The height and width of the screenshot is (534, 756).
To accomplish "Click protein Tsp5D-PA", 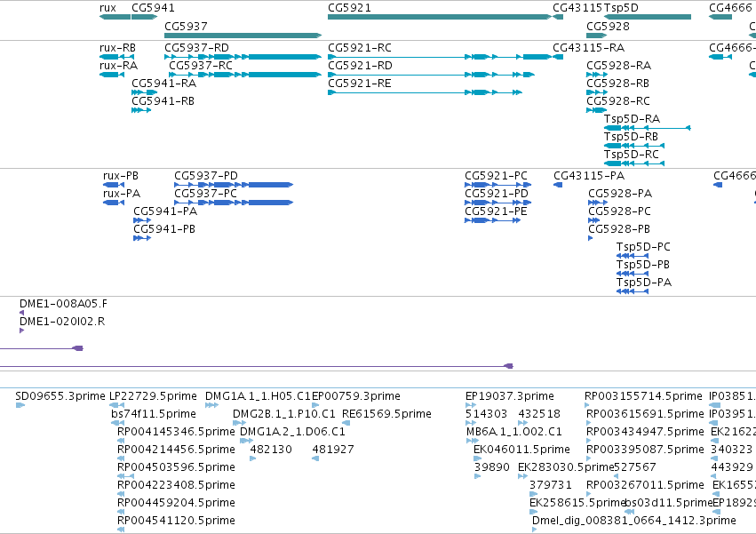I will (633, 291).
